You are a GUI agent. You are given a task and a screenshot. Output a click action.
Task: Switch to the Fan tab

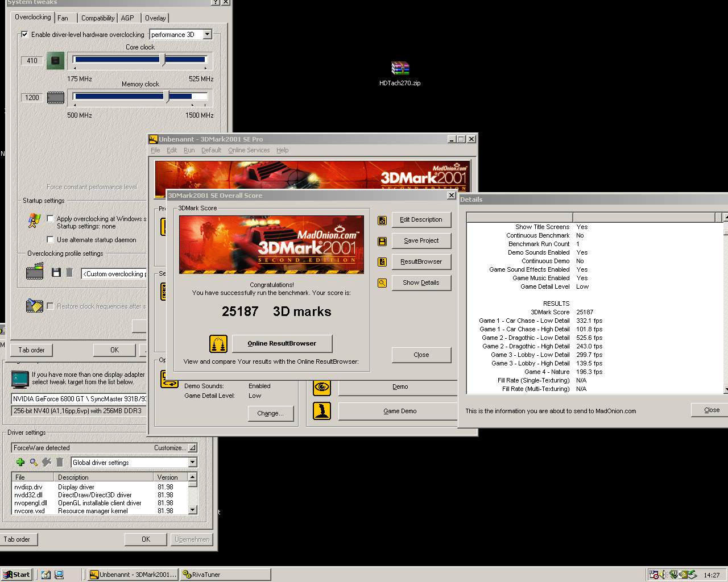[63, 18]
